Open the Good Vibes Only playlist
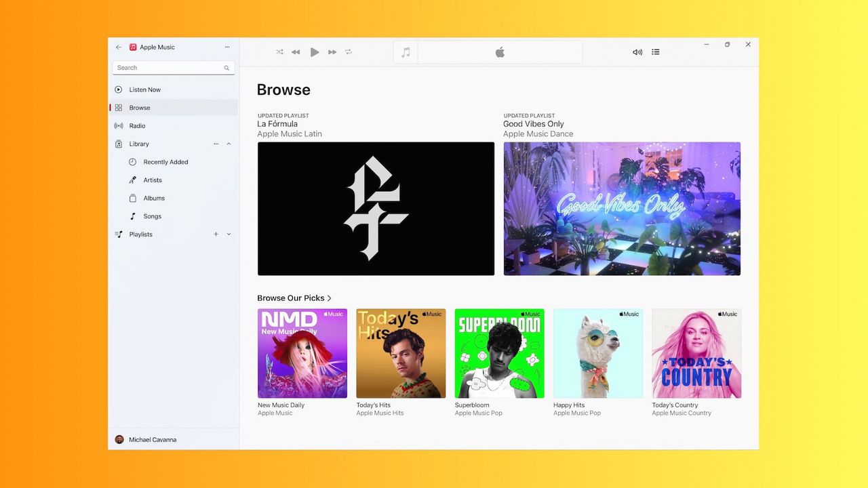 pos(622,208)
